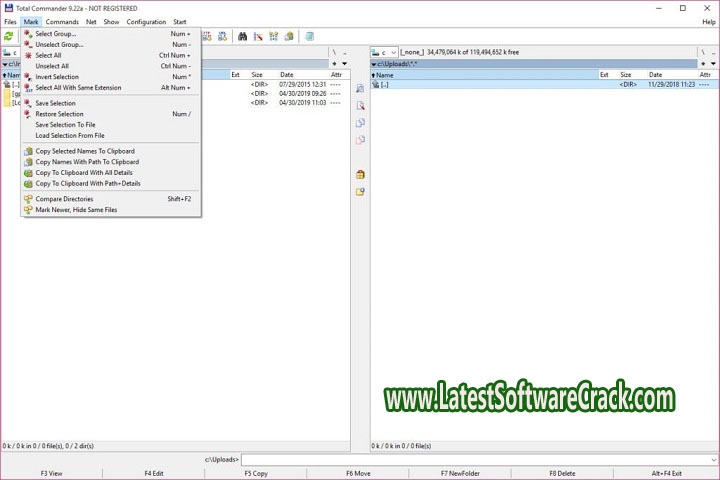Select Compare Directories menu entry
Viewport: 720px width, 480px height.
pos(64,199)
